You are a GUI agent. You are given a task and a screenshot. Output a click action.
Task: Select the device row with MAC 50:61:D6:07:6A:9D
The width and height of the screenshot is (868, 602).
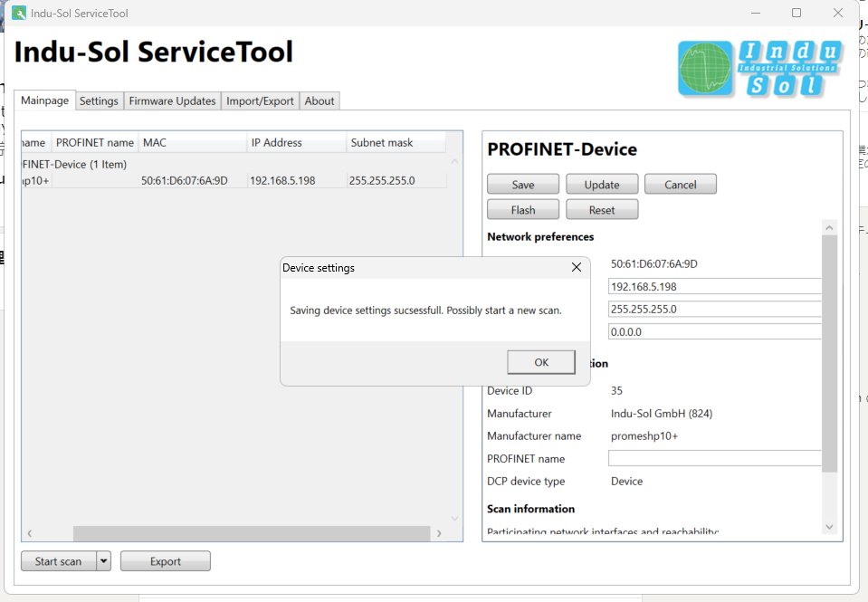pyautogui.click(x=234, y=180)
